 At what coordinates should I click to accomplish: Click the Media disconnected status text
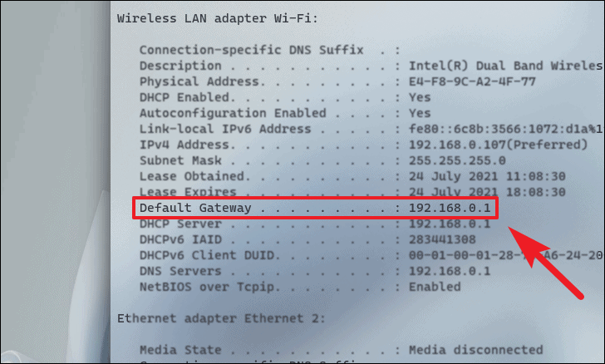(x=475, y=350)
